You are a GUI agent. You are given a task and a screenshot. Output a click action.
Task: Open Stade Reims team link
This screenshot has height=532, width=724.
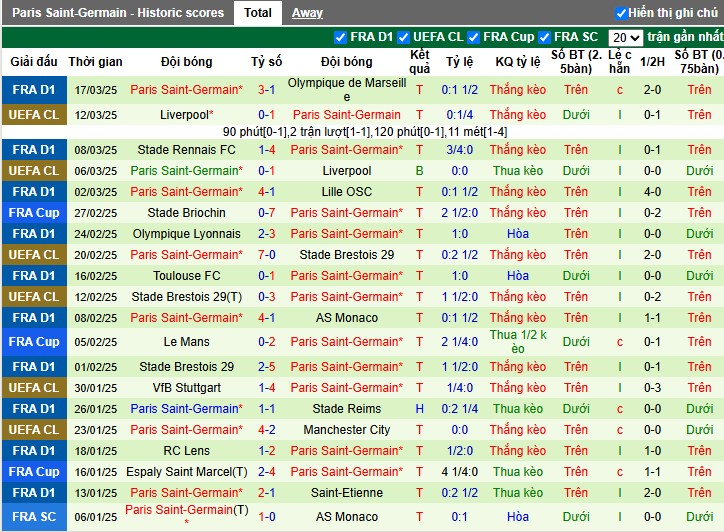click(x=347, y=409)
